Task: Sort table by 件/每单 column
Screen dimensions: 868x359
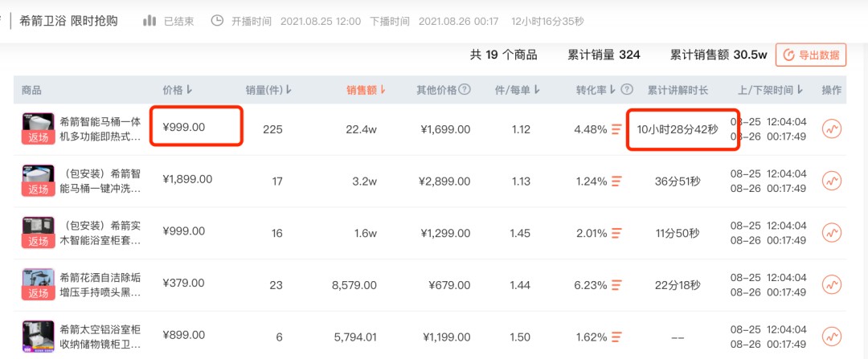Action: [x=537, y=90]
